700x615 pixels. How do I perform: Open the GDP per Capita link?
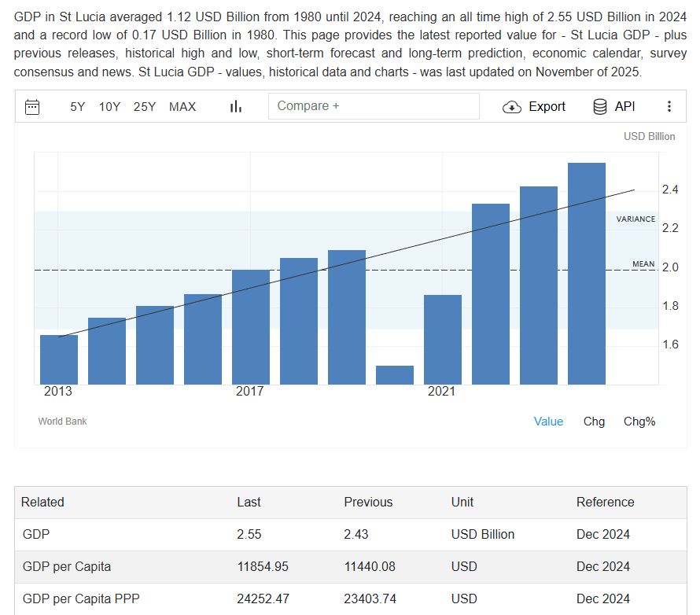click(x=67, y=566)
